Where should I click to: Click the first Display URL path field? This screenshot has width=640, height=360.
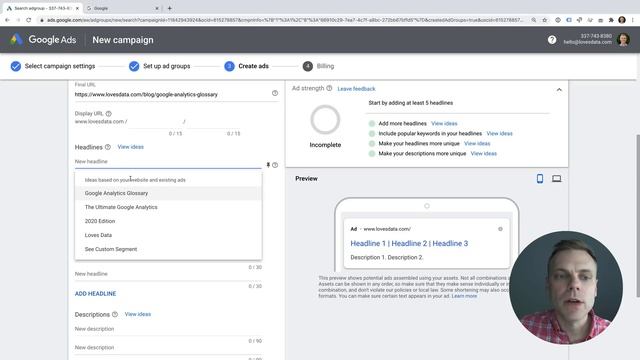(x=155, y=122)
